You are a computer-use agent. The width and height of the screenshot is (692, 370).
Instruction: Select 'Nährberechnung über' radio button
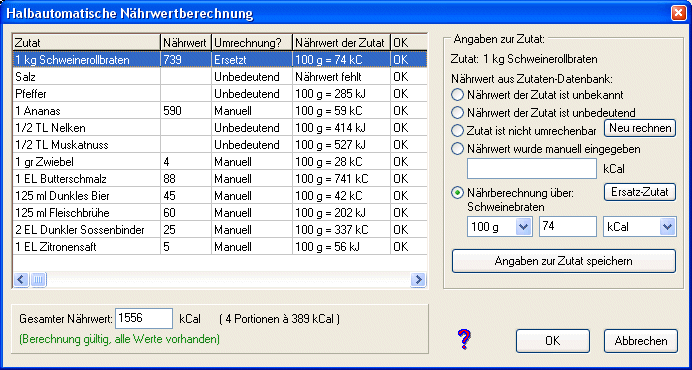(459, 193)
